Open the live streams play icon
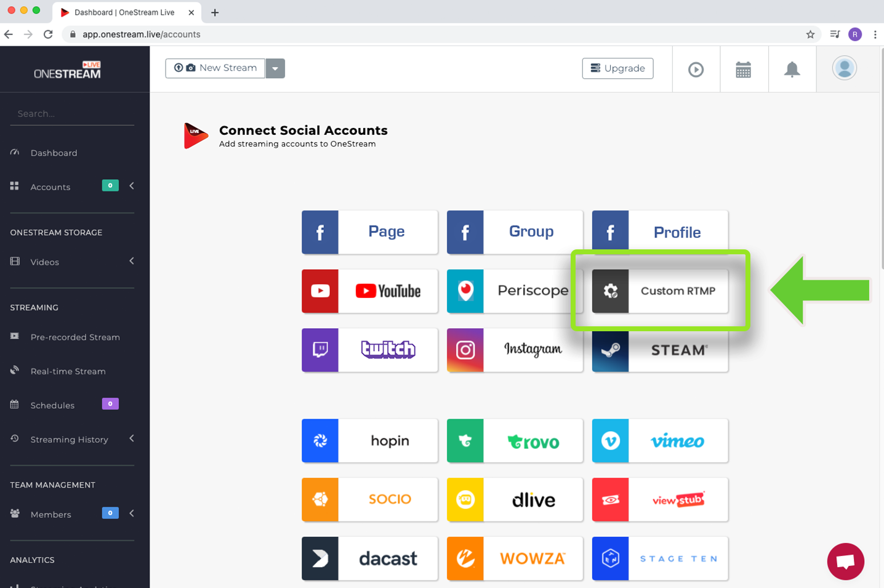Viewport: 884px width, 588px height. (x=696, y=70)
